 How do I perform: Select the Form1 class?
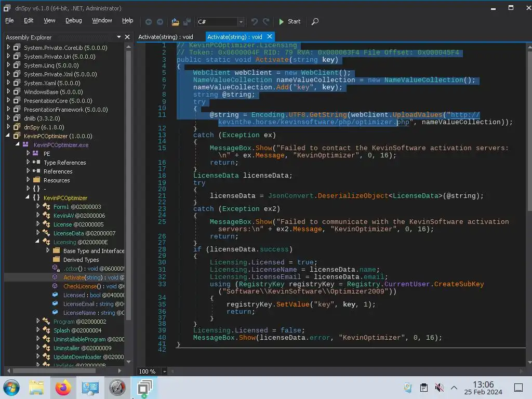tap(77, 207)
